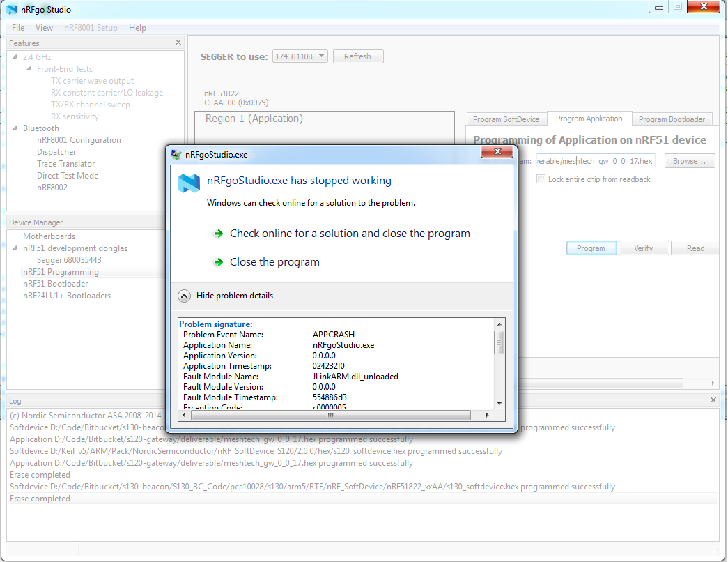Click the nRF51822 chip label
This screenshot has height=562, width=728.
click(222, 93)
